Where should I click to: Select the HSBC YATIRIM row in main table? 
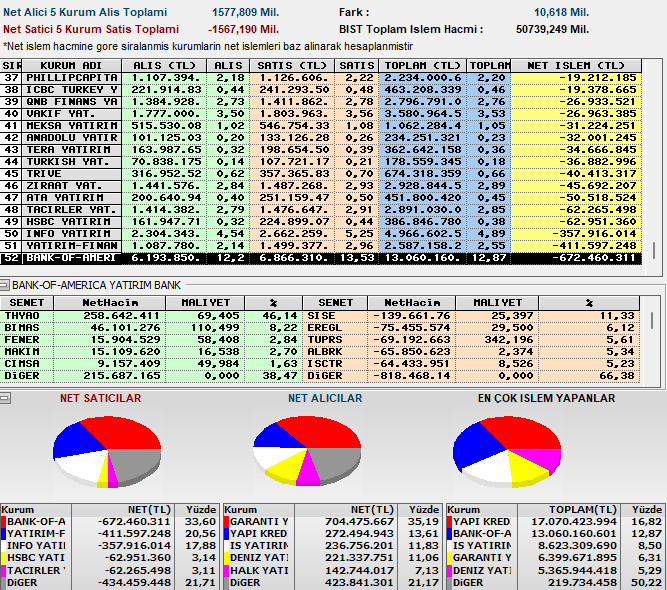click(x=321, y=222)
